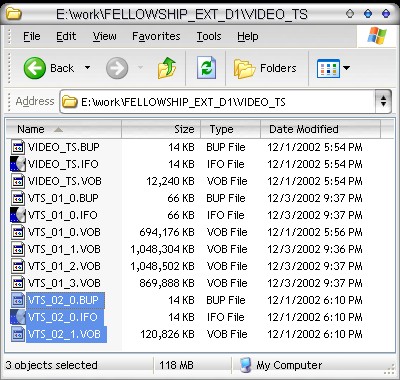Viewport: 400px width, 380px height.
Task: Select the VTS_01_0.IFO file name
Action: (x=62, y=215)
